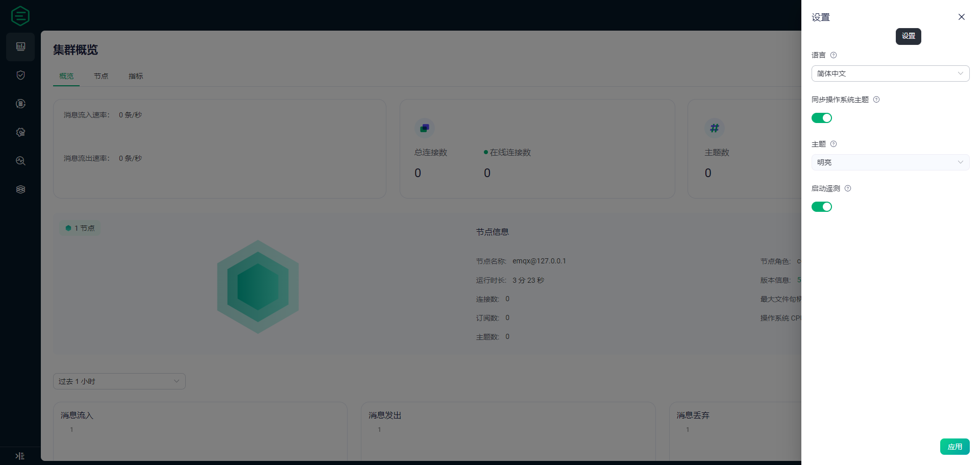Screen dimensions: 980x465
Task: Click the help icon beside 主题
Action: tap(834, 144)
